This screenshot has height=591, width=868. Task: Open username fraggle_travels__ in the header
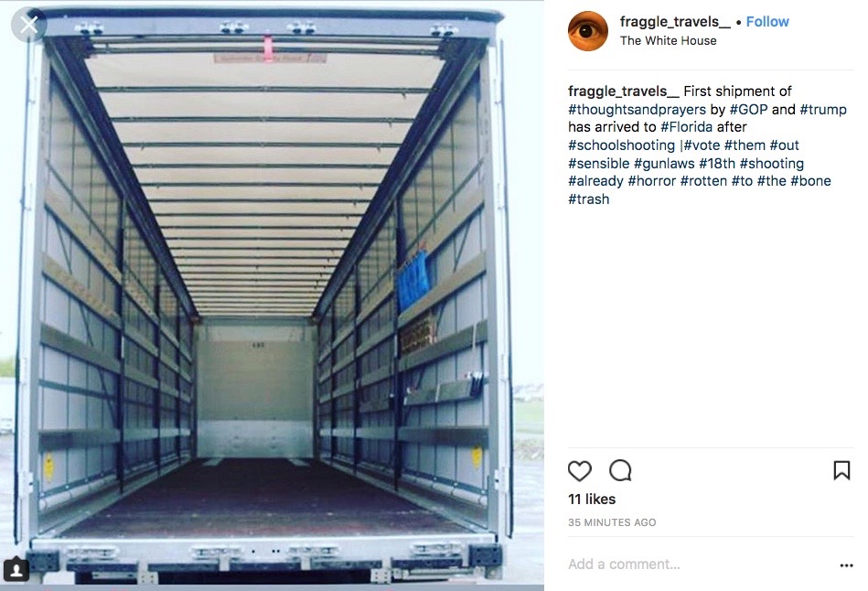(675, 22)
